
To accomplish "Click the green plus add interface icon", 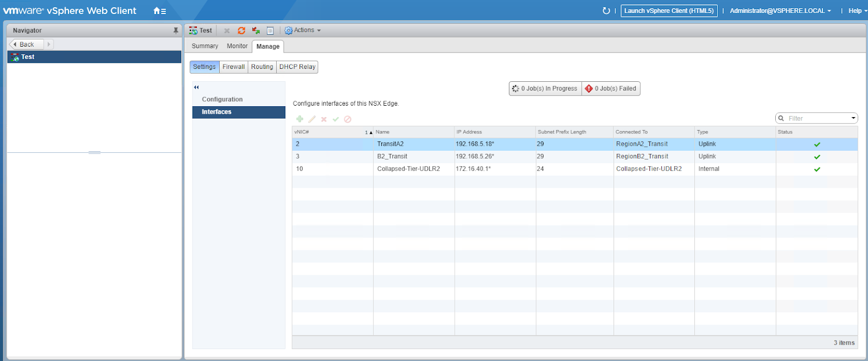I will click(299, 119).
